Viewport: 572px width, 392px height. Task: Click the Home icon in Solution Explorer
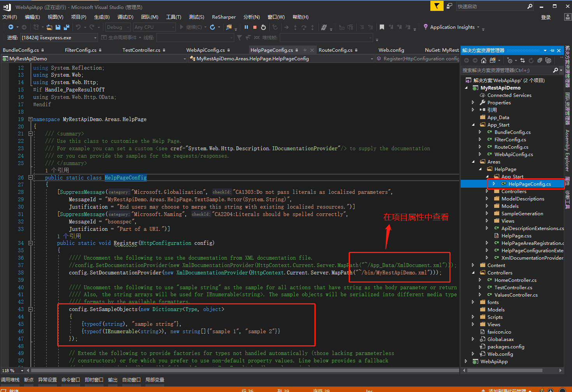[x=484, y=60]
